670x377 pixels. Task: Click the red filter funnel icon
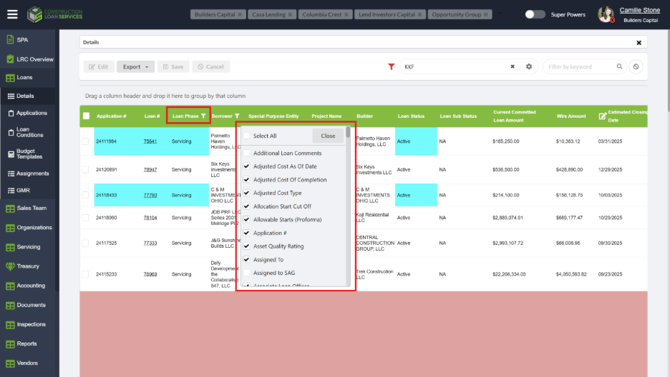pyautogui.click(x=391, y=67)
